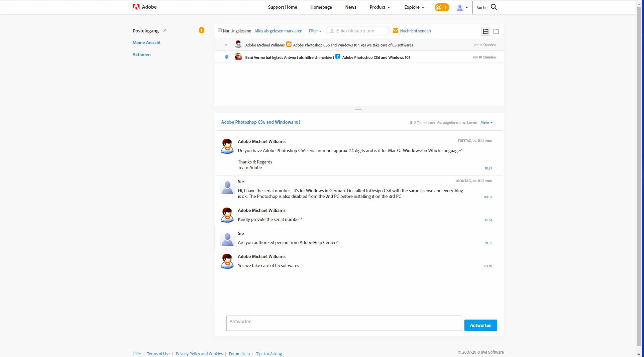Click the question icon in Bani Verma row

click(338, 57)
